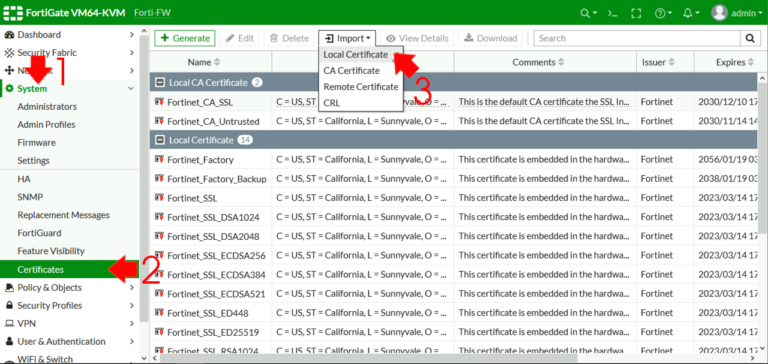
Task: Sort by the Comments column arrows
Action: [x=561, y=62]
